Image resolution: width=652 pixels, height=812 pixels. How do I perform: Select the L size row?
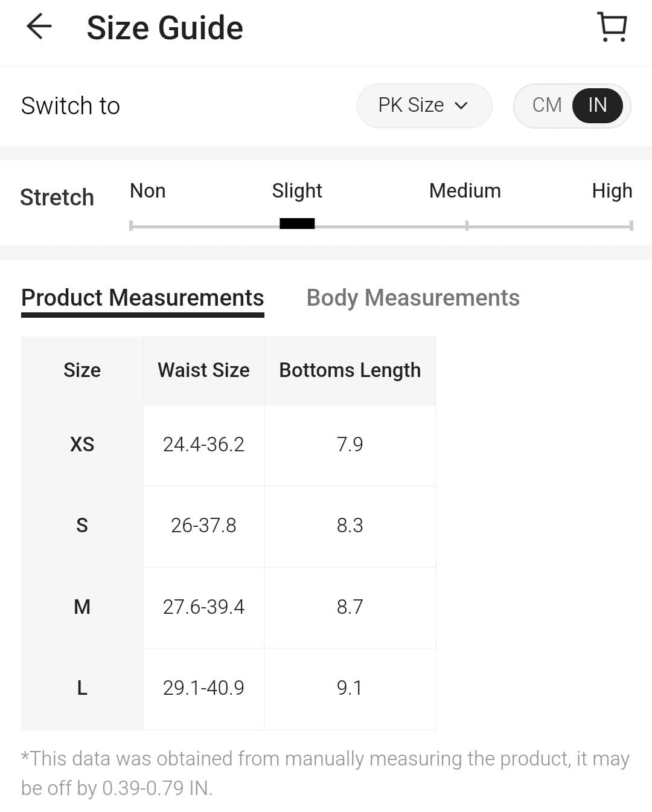point(82,688)
